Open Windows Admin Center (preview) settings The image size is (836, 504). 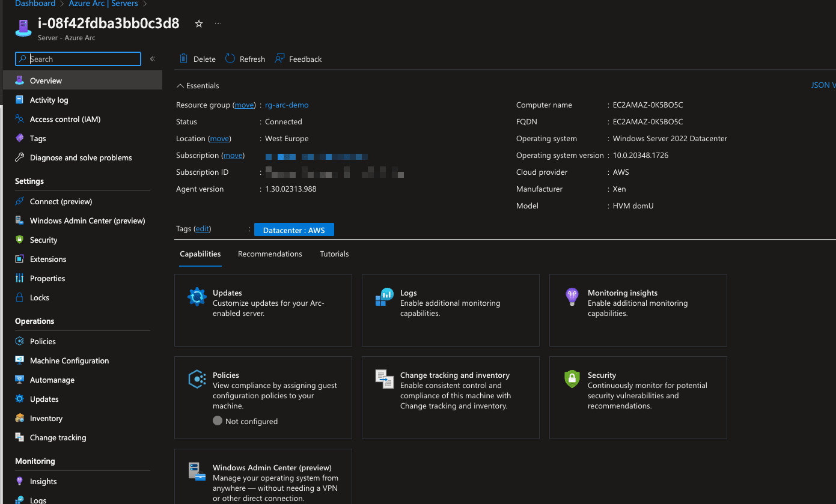(87, 220)
